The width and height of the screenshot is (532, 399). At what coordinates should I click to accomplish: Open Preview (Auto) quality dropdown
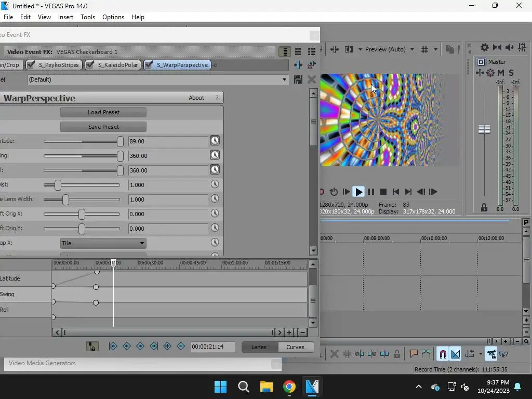click(x=412, y=49)
